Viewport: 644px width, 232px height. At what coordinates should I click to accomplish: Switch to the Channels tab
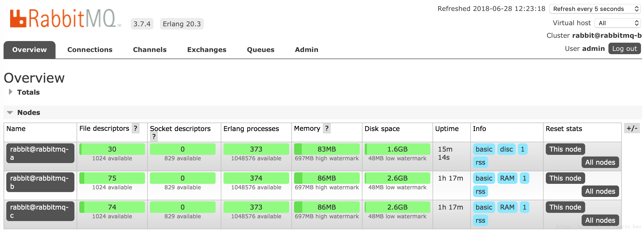tap(150, 50)
